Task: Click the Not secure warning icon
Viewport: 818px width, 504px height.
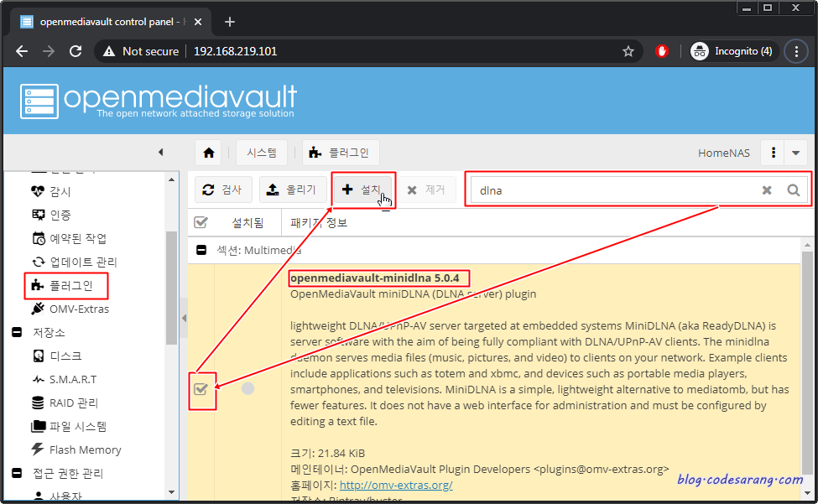Action: [x=108, y=51]
